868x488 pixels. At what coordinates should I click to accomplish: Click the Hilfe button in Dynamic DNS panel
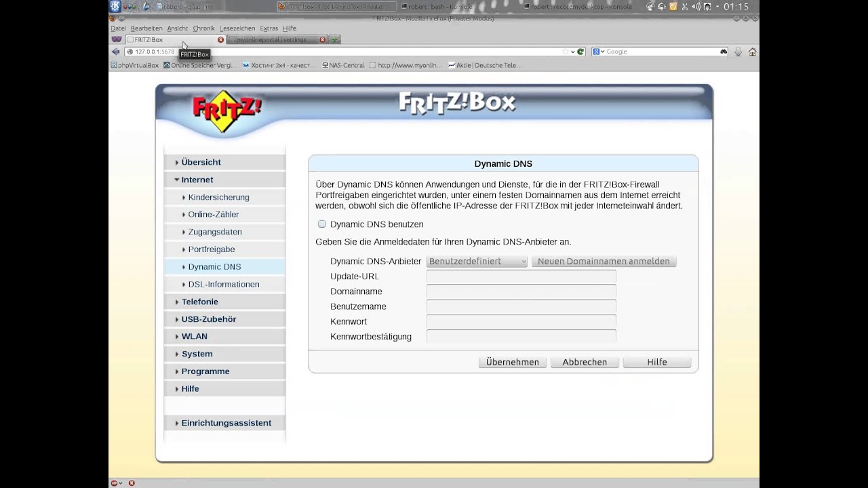(x=657, y=362)
